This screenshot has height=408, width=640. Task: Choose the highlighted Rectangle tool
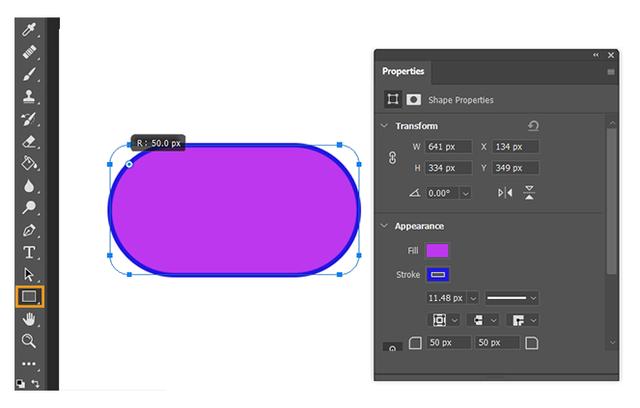coord(29,297)
